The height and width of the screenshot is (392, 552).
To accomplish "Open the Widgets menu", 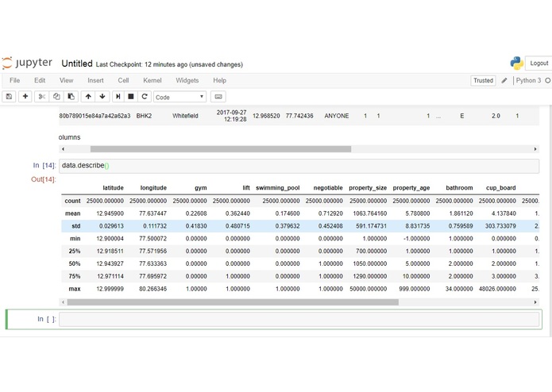I will pos(187,80).
